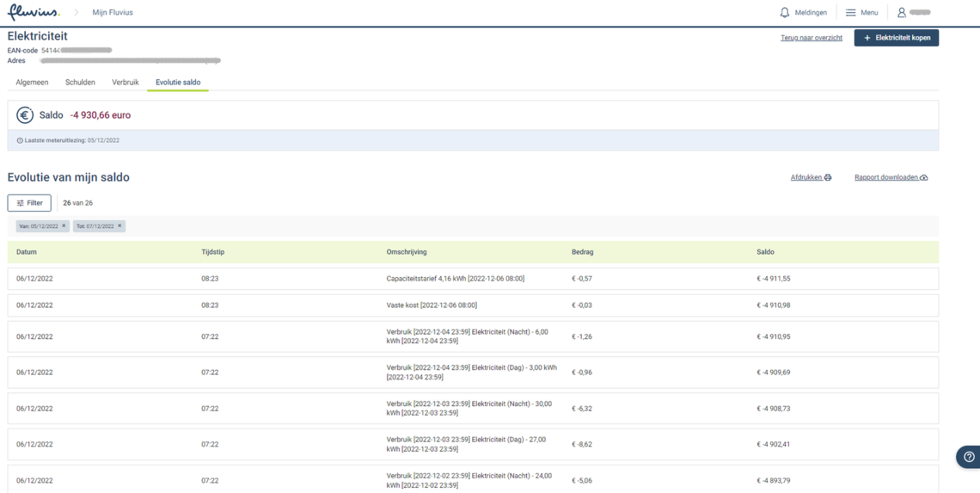The width and height of the screenshot is (980, 493).
Task: Click the Saldo column header
Action: (x=765, y=252)
